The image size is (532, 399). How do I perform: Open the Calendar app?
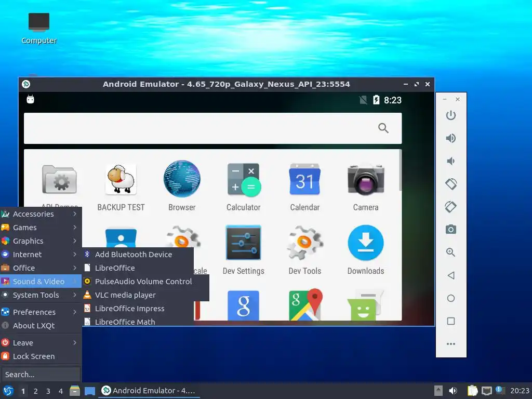304,179
